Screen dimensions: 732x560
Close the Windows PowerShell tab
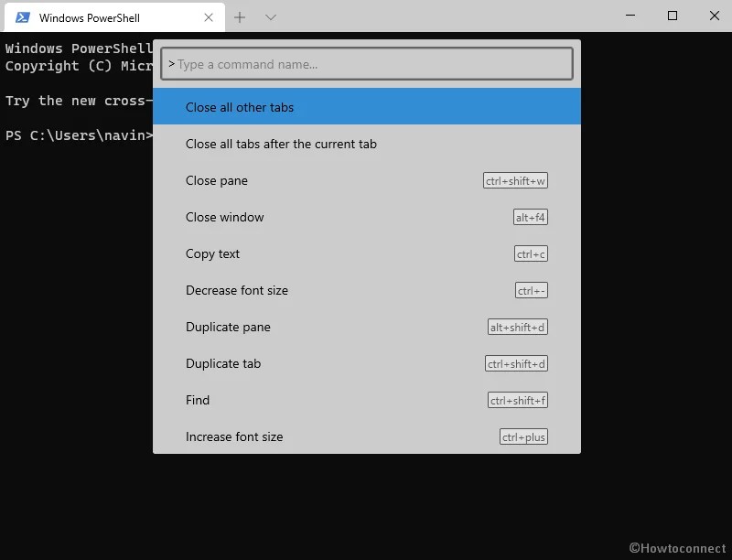(x=209, y=16)
